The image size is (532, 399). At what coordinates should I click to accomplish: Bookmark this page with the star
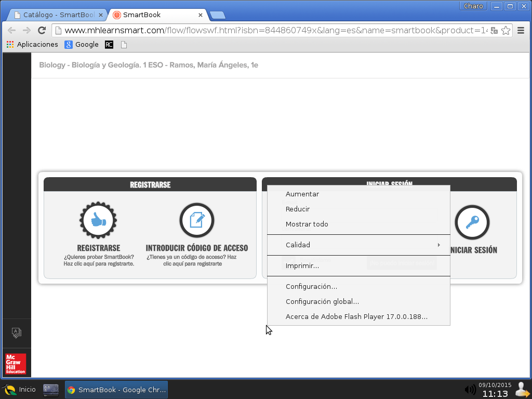click(506, 31)
